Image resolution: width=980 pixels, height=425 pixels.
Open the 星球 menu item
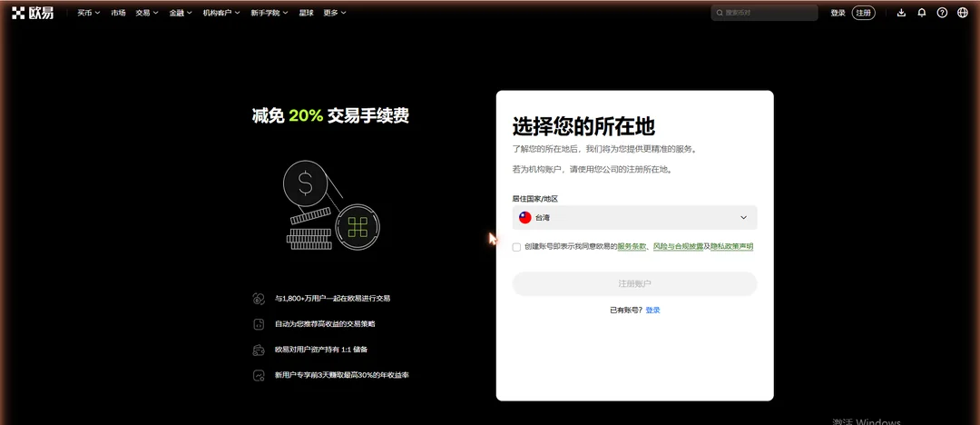tap(307, 13)
